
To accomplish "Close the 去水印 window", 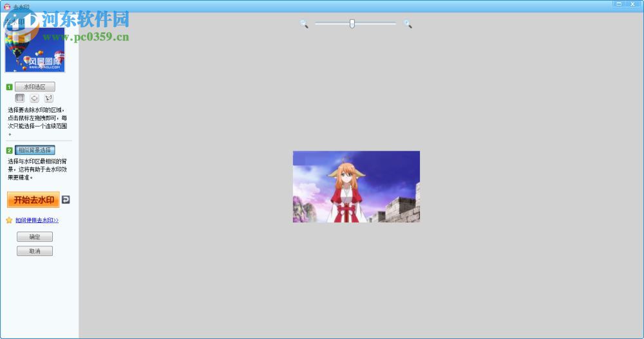I will (x=632, y=4).
